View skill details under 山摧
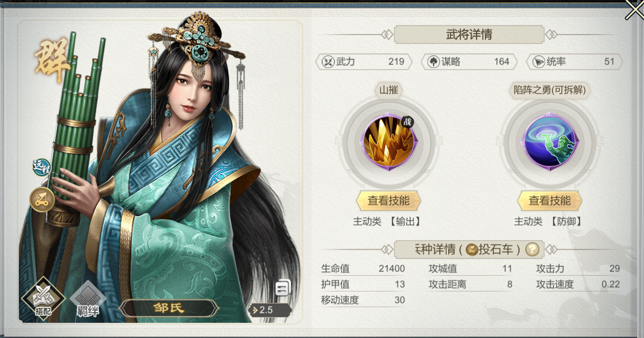This screenshot has height=338, width=644. tap(389, 200)
